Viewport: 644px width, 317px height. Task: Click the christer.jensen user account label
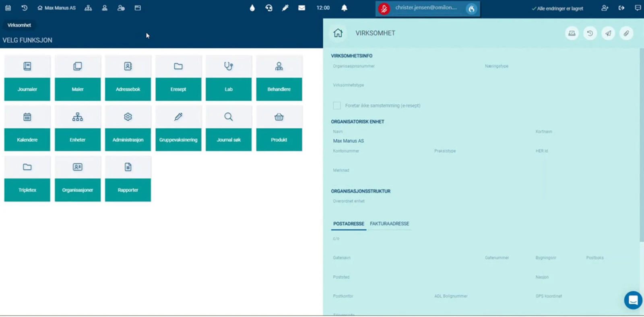[x=426, y=8]
